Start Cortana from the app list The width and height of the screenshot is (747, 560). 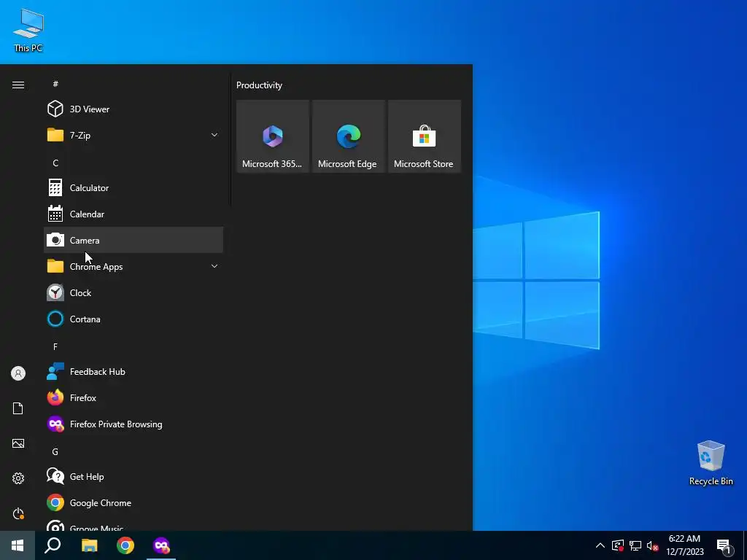133,319
